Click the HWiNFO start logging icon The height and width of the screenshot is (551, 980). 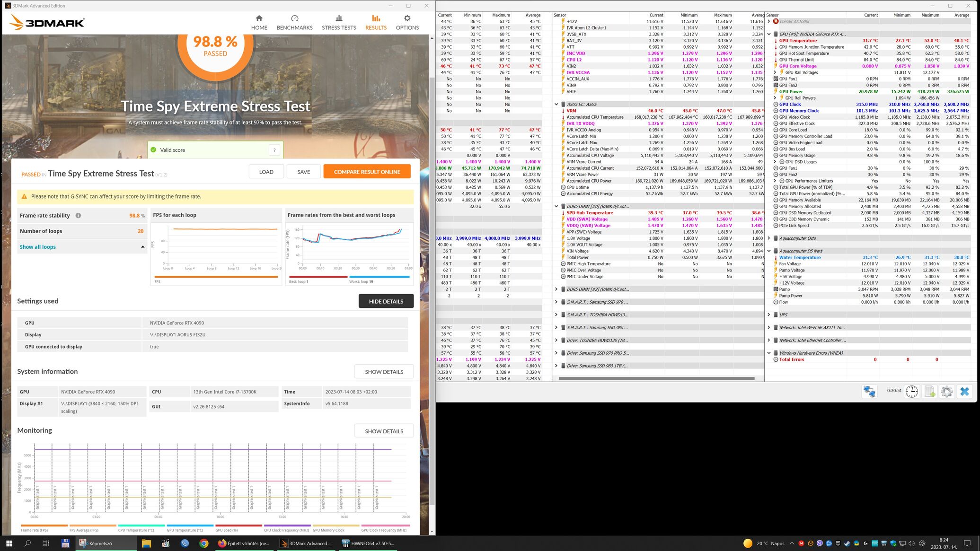(x=929, y=392)
